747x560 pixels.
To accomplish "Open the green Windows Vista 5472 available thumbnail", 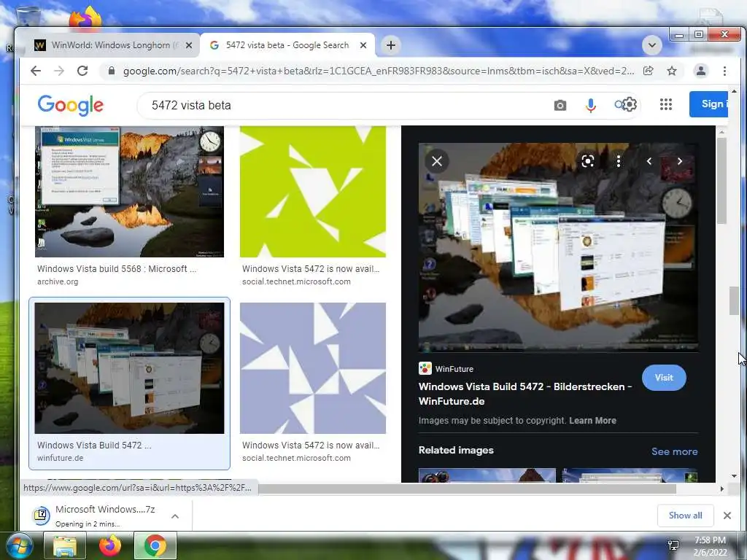I will point(312,192).
